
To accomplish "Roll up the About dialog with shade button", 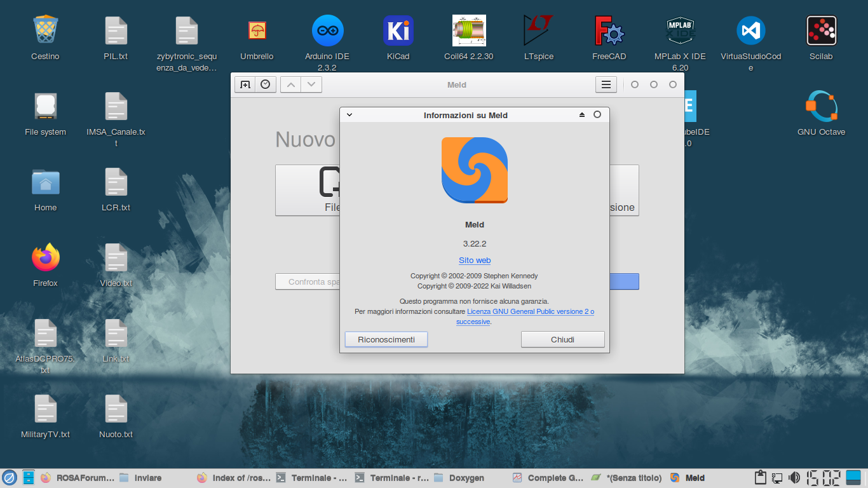I will coord(581,115).
